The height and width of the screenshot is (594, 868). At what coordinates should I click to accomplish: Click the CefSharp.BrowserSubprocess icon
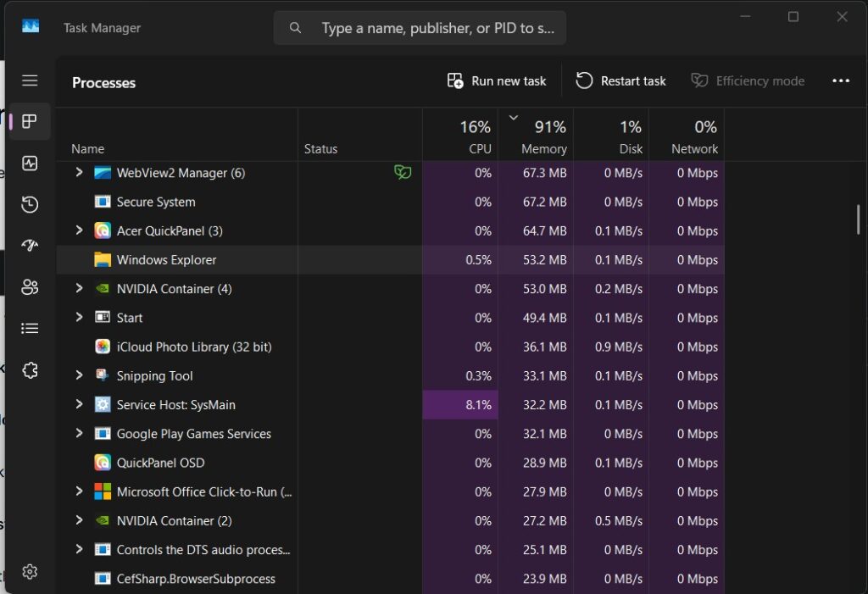tap(103, 579)
